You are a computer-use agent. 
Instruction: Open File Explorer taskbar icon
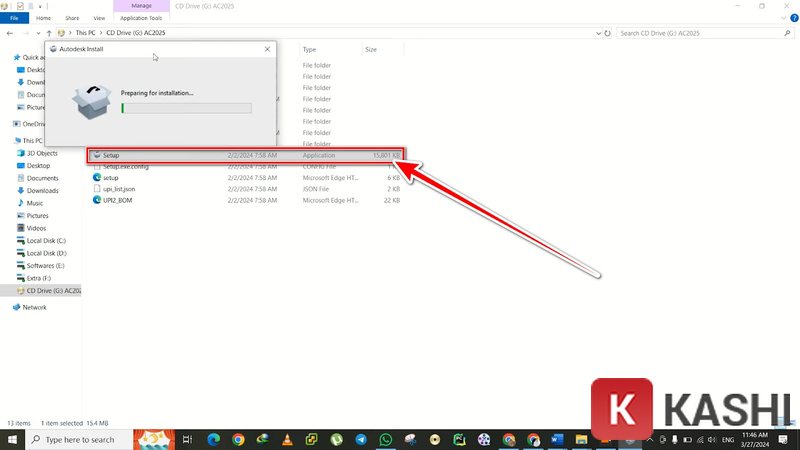pos(582,439)
